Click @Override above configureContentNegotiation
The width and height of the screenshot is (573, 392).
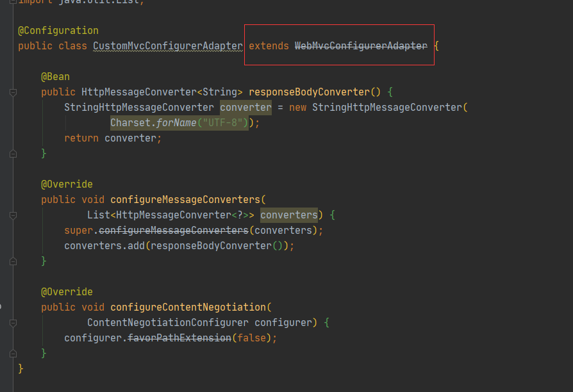click(67, 291)
